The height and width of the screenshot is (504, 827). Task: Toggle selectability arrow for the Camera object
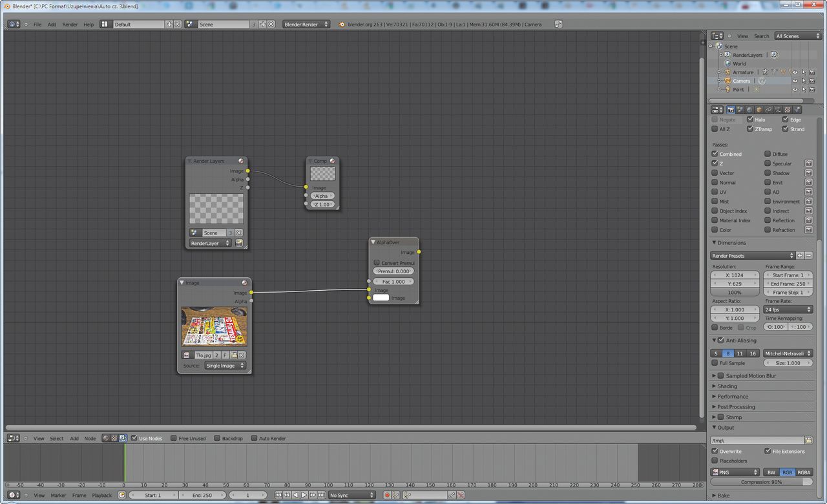click(804, 81)
